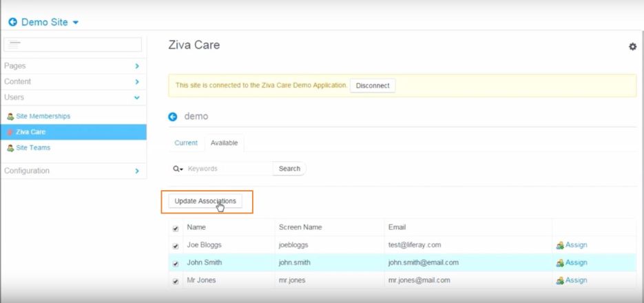The image size is (644, 303).
Task: Toggle the select-all checkbox in table header
Action: (176, 229)
